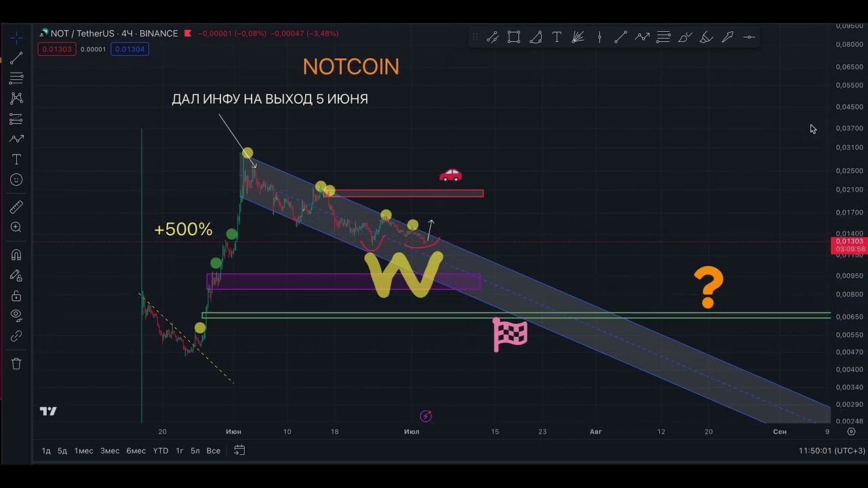The height and width of the screenshot is (488, 868).
Task: Open the TradingView logo link
Action: [x=48, y=411]
